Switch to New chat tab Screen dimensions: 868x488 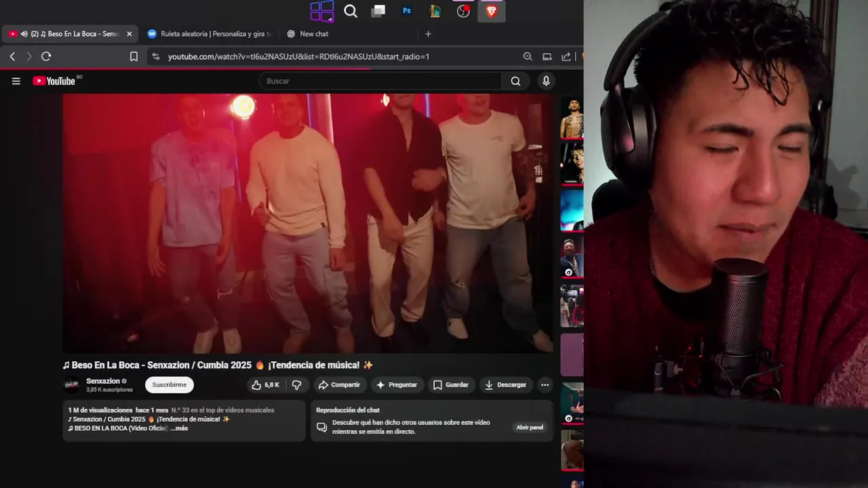314,34
